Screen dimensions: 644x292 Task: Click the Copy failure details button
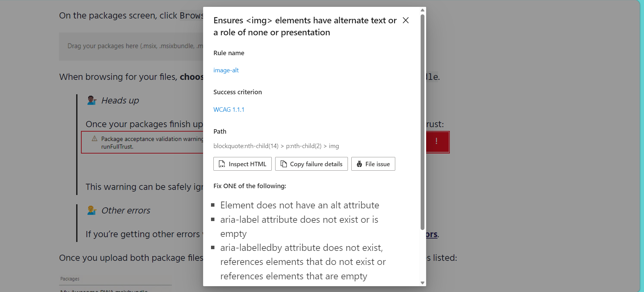pyautogui.click(x=311, y=164)
